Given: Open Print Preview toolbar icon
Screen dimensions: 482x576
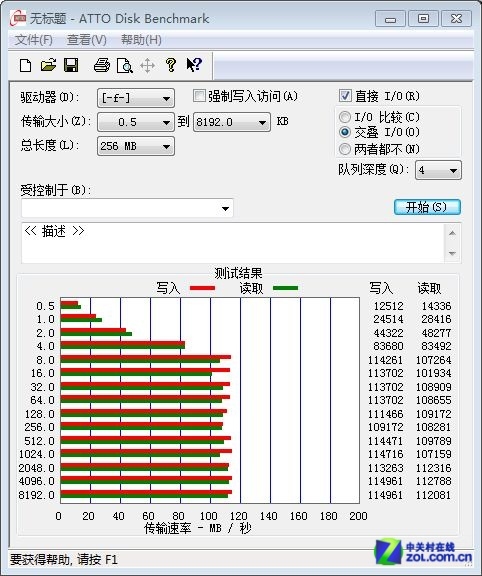Looking at the screenshot, I should pos(125,66).
